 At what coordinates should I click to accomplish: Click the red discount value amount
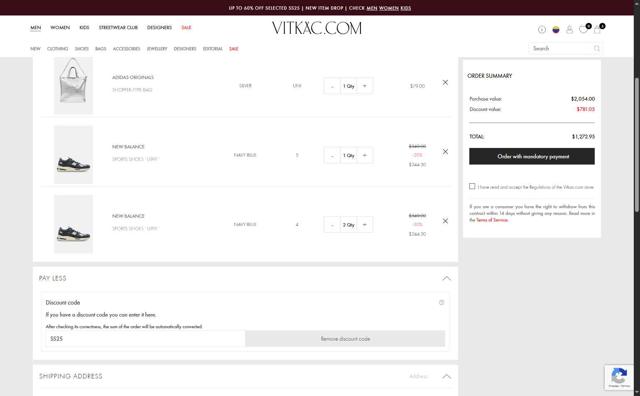[585, 109]
